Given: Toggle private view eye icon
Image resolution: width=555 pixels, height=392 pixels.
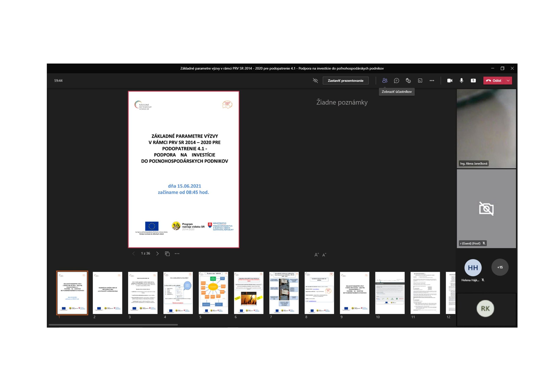Looking at the screenshot, I should click(x=315, y=80).
